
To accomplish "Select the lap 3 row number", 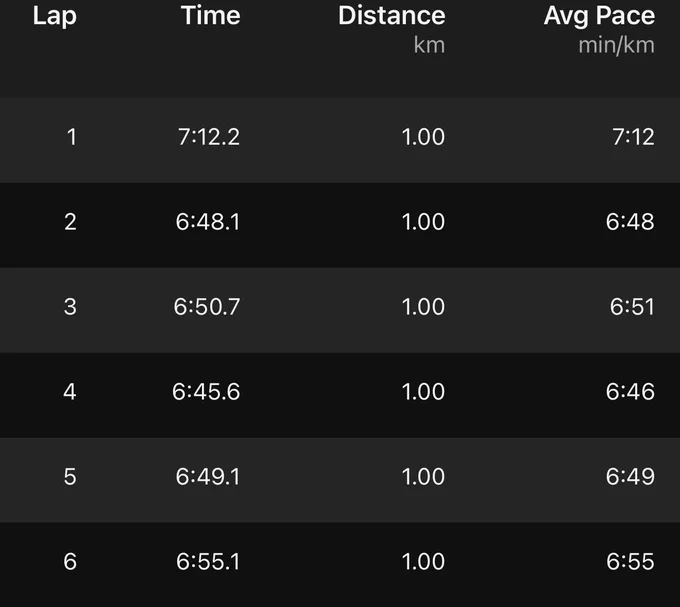I will (70, 307).
